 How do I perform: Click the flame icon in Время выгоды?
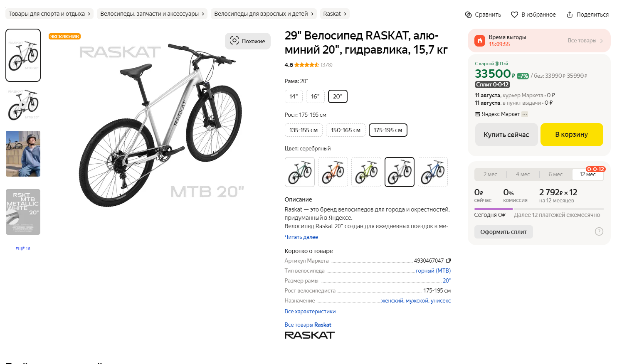(x=480, y=40)
